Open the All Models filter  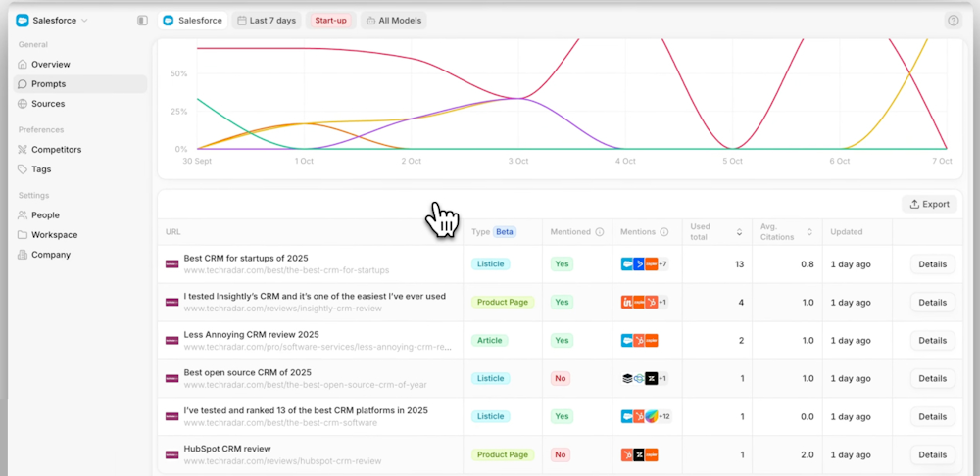[395, 21]
